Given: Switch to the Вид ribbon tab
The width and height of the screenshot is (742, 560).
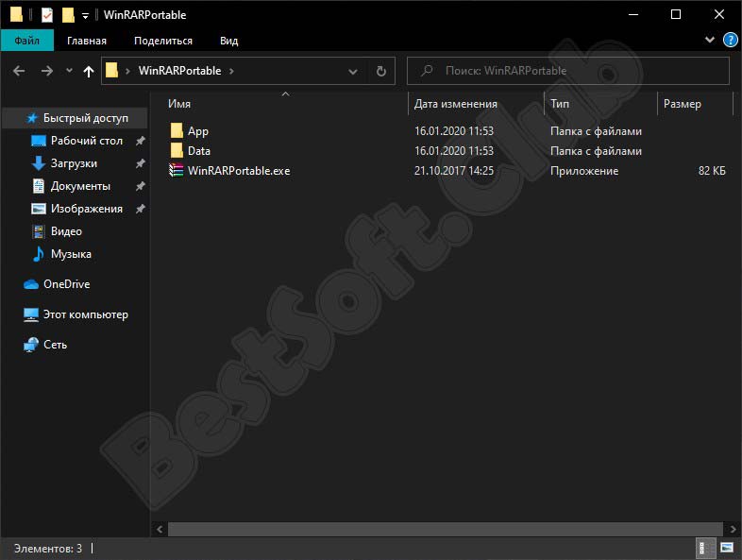Looking at the screenshot, I should pyautogui.click(x=229, y=41).
